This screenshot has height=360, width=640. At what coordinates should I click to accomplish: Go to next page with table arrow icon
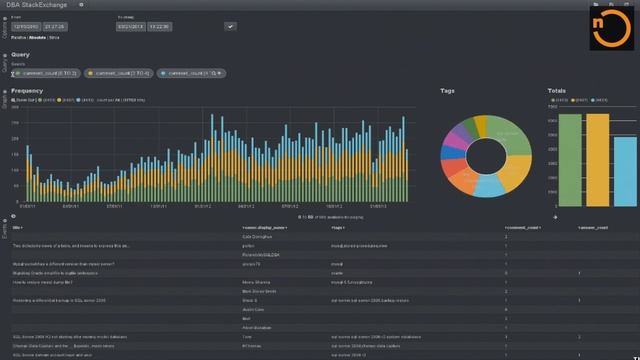point(555,217)
